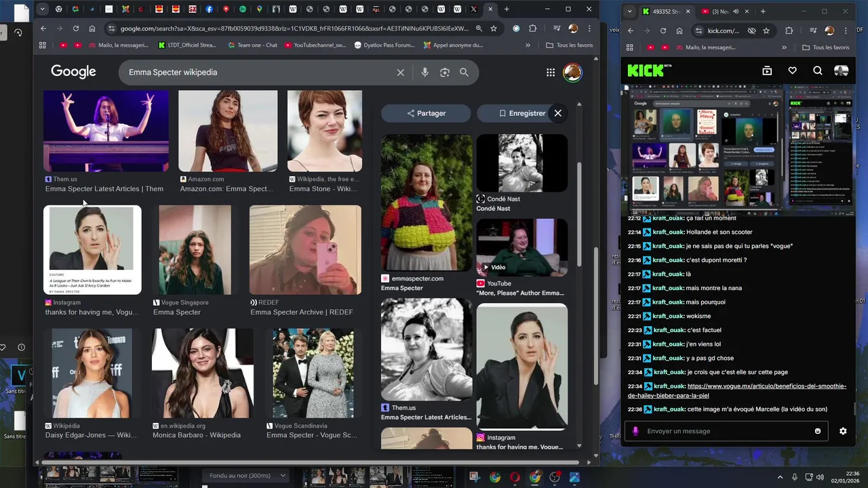868x488 pixels.
Task: Open the 'Tous les favoris' folder in Kick window
Action: (825, 47)
